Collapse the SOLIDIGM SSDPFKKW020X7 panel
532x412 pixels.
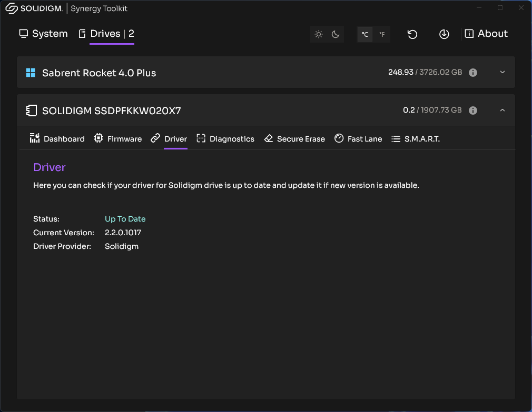pyautogui.click(x=502, y=110)
